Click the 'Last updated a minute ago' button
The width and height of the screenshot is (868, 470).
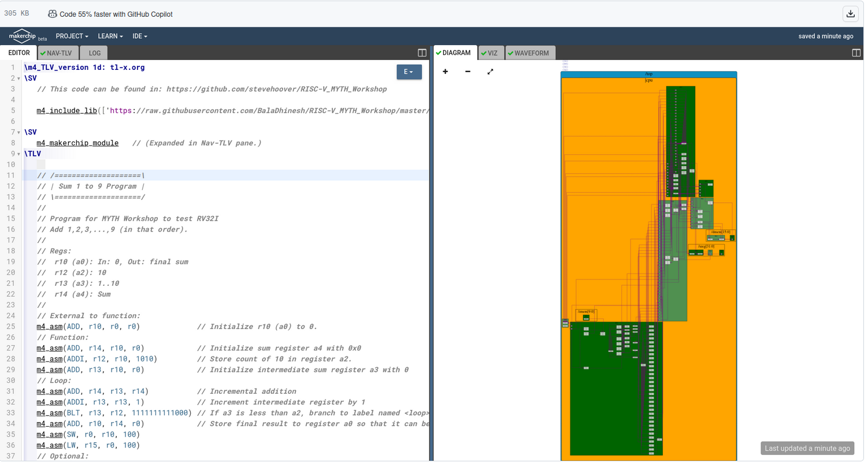tap(807, 448)
